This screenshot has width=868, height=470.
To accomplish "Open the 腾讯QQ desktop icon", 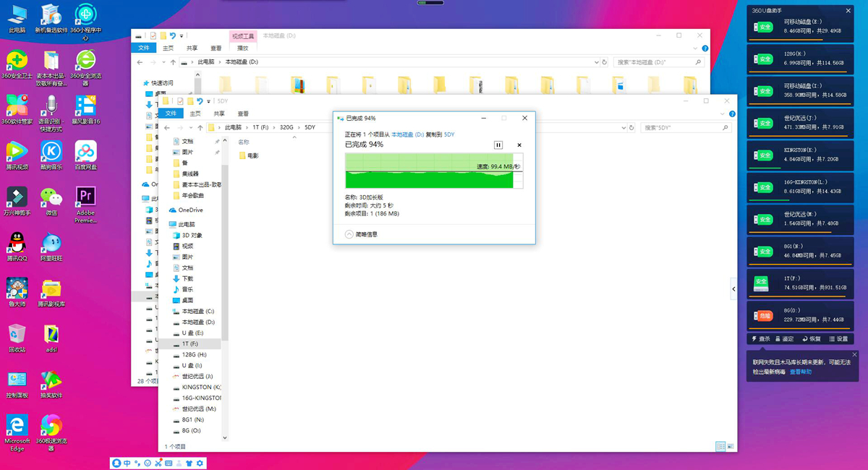I will [x=17, y=247].
